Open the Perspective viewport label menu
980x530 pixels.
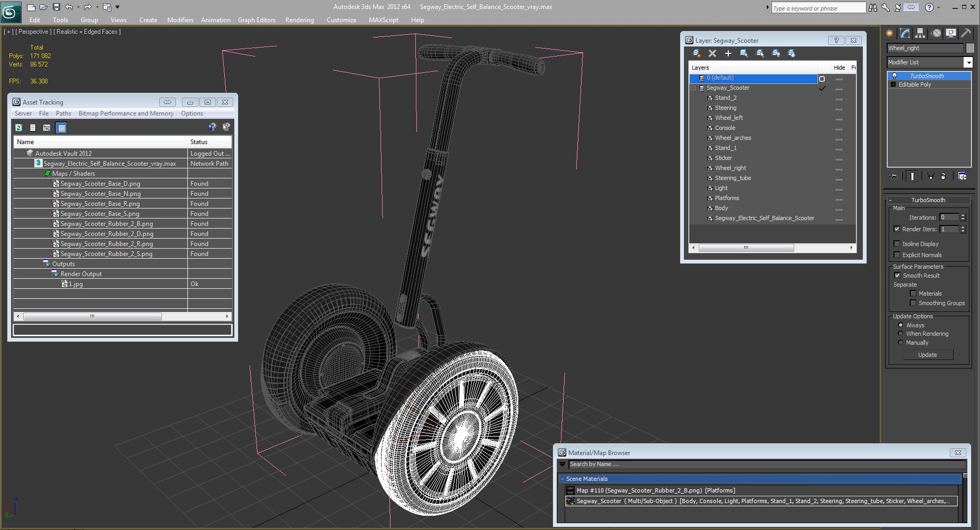[x=34, y=32]
